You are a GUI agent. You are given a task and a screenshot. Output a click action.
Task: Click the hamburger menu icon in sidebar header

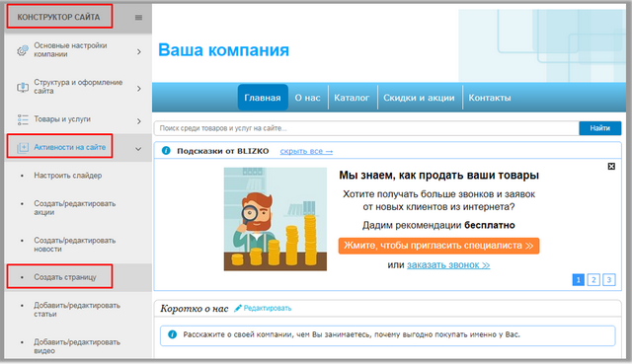(138, 18)
